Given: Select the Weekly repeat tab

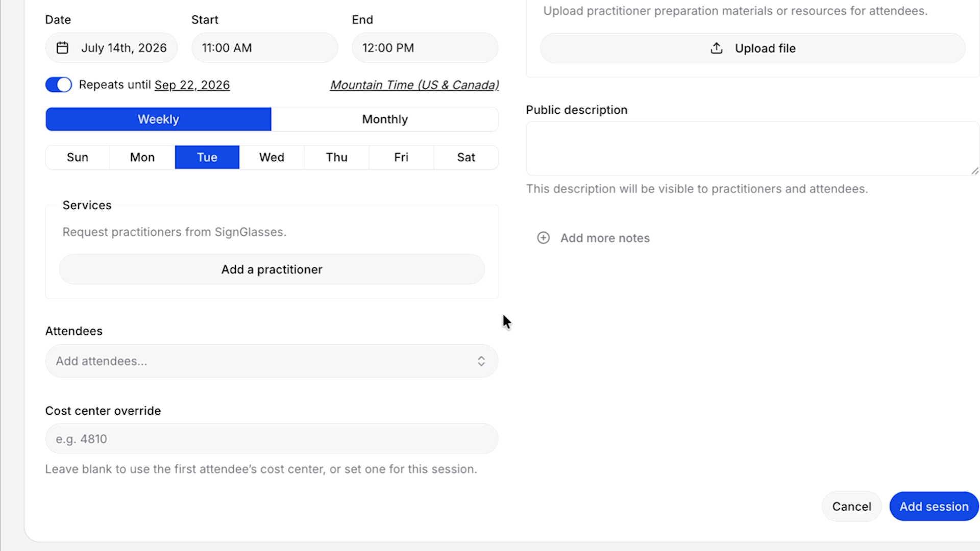Looking at the screenshot, I should (x=158, y=119).
